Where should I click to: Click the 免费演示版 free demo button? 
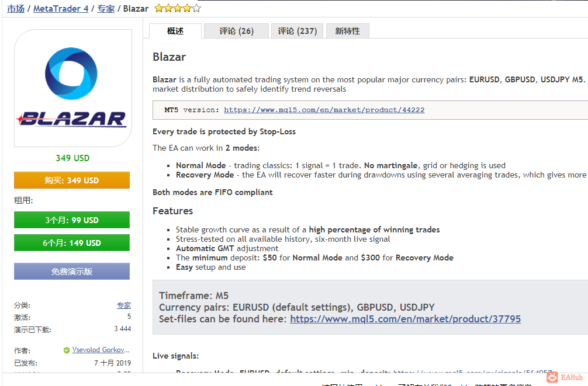click(72, 272)
